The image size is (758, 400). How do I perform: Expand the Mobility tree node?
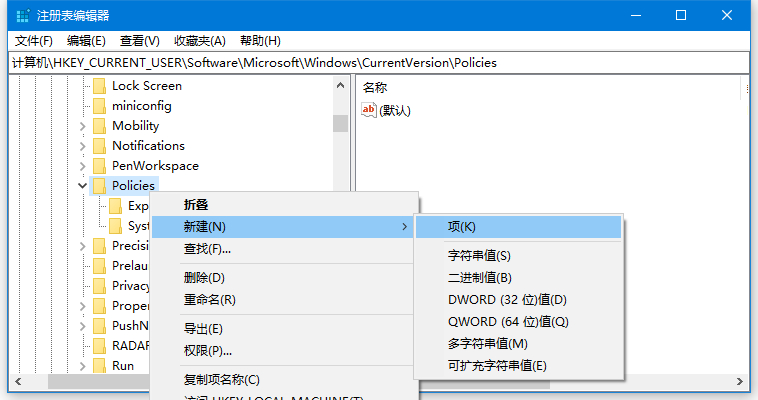pyautogui.click(x=83, y=126)
